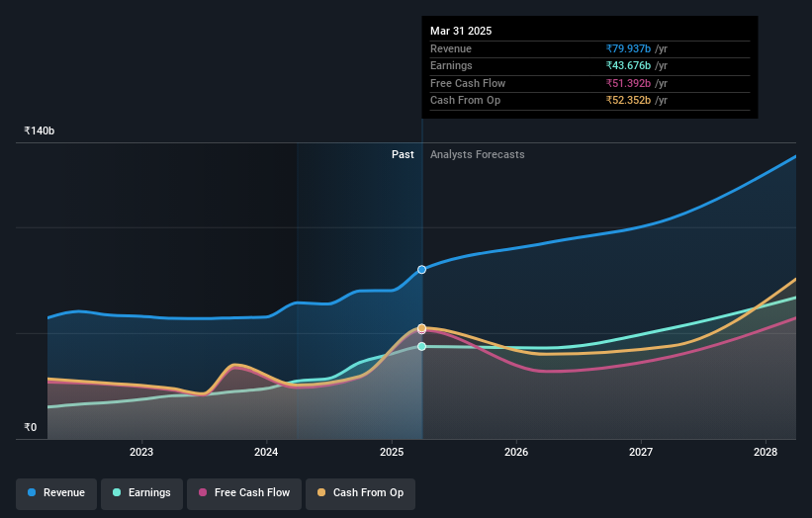Click the Mar 31 2025 tooltip date
The image size is (812, 518).
pyautogui.click(x=461, y=31)
